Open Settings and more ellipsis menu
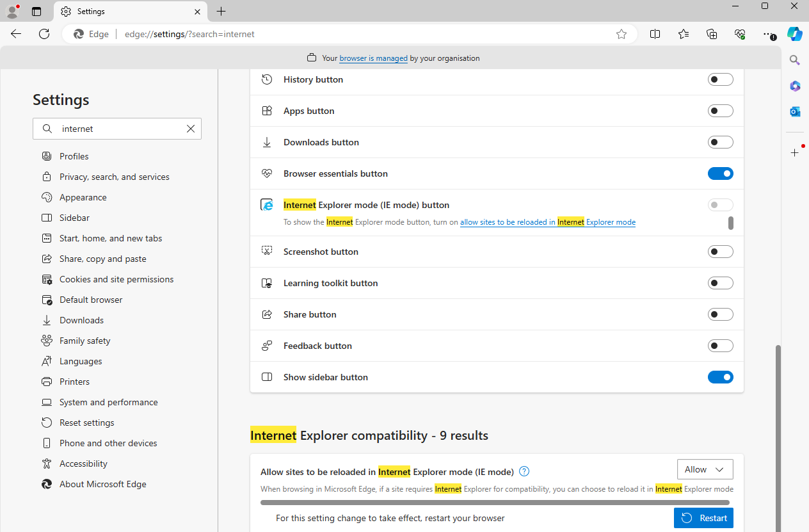The width and height of the screenshot is (809, 532). pyautogui.click(x=769, y=34)
